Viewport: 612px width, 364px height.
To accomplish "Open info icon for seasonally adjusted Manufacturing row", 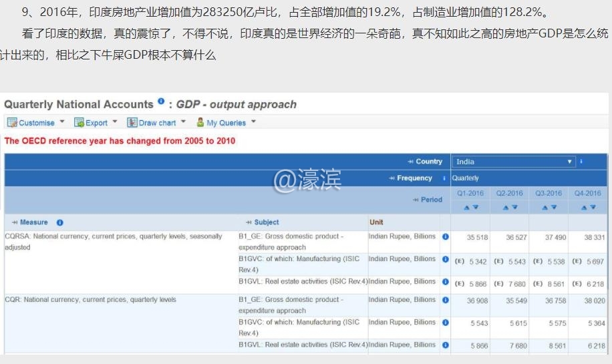I will pyautogui.click(x=446, y=259).
